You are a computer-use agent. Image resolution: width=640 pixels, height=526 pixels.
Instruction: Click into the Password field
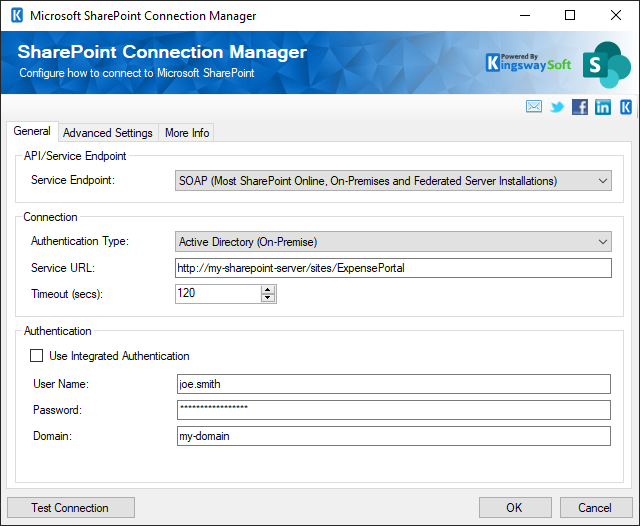393,410
